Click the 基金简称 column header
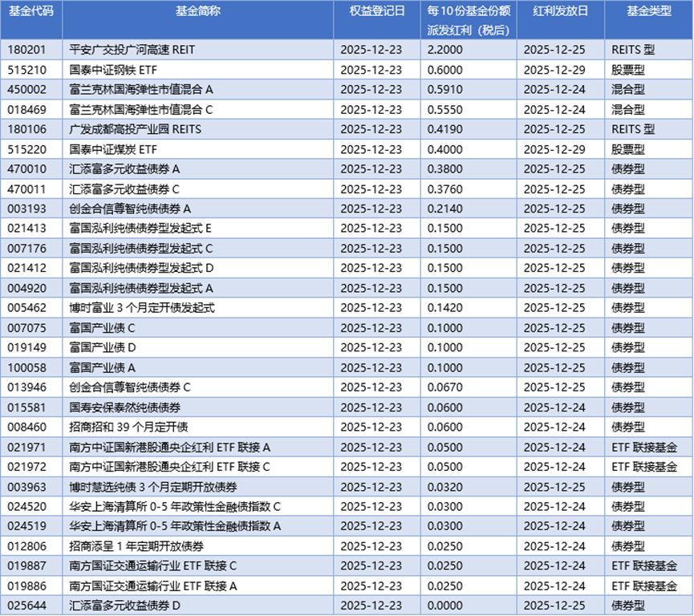The height and width of the screenshot is (616, 694). pyautogui.click(x=198, y=11)
